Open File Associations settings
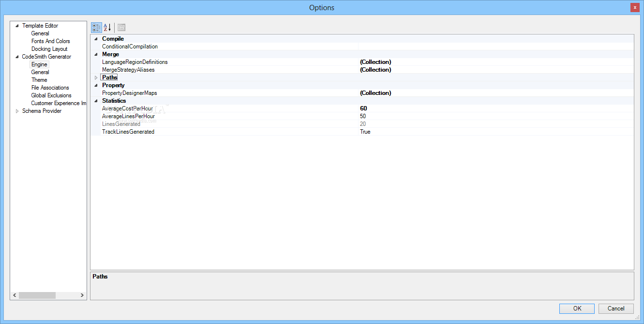 point(50,88)
